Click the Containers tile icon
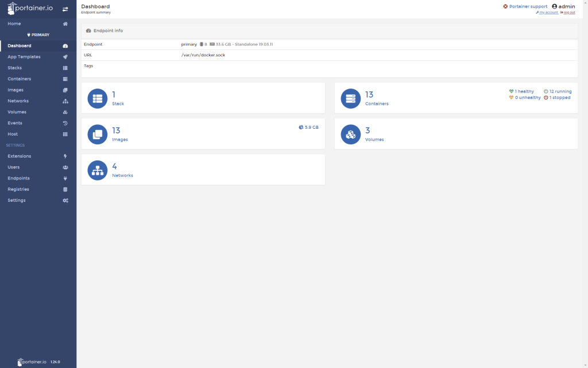Image resolution: width=588 pixels, height=368 pixels. point(351,98)
